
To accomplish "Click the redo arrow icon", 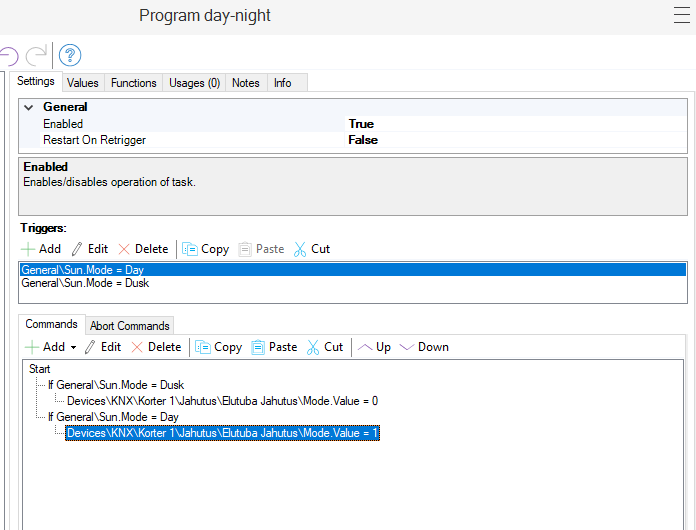I will tap(36, 55).
